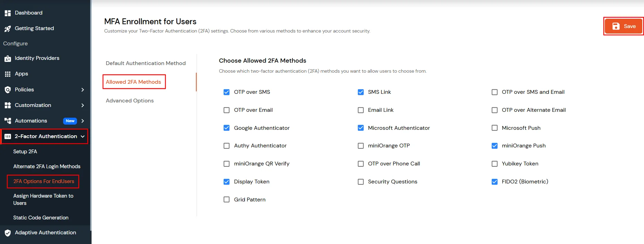This screenshot has height=244, width=644.
Task: Collapse the 2-Factor Authentication section
Action: click(83, 136)
